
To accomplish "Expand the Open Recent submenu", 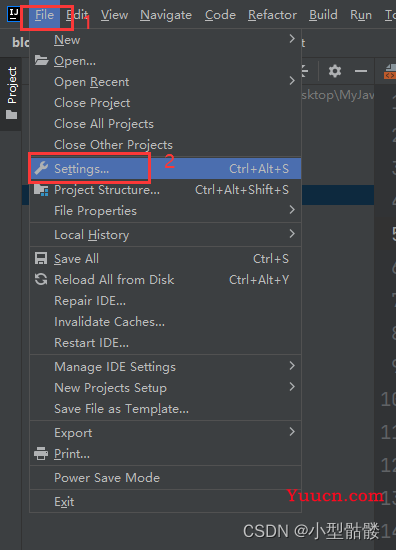I will 166,82.
